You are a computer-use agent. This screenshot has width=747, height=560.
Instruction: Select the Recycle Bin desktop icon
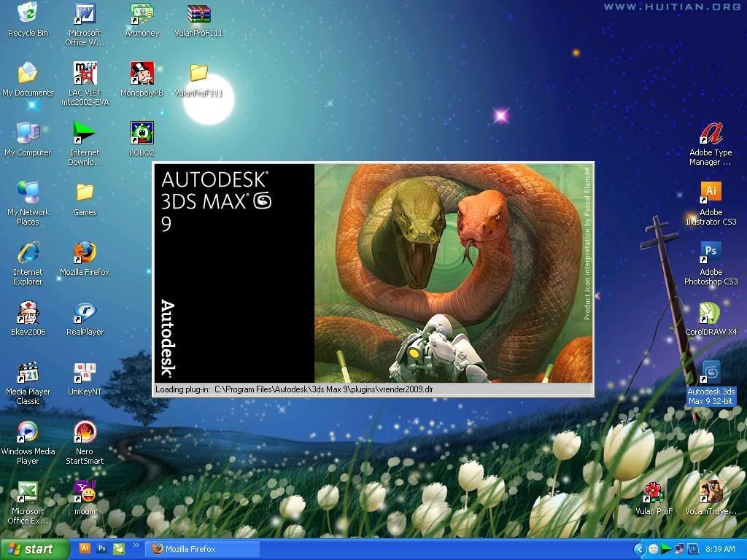[28, 20]
